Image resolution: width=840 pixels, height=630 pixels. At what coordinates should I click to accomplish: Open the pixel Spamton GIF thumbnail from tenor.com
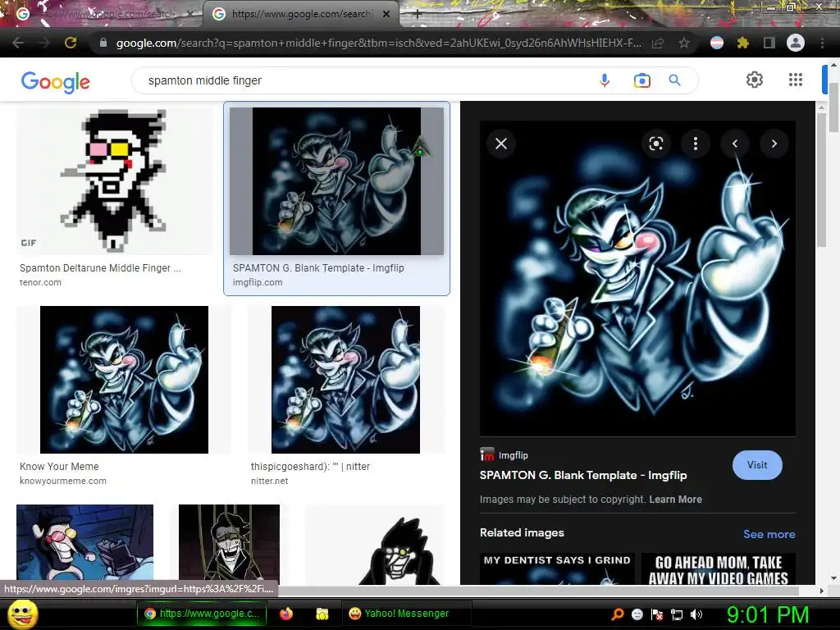[114, 180]
